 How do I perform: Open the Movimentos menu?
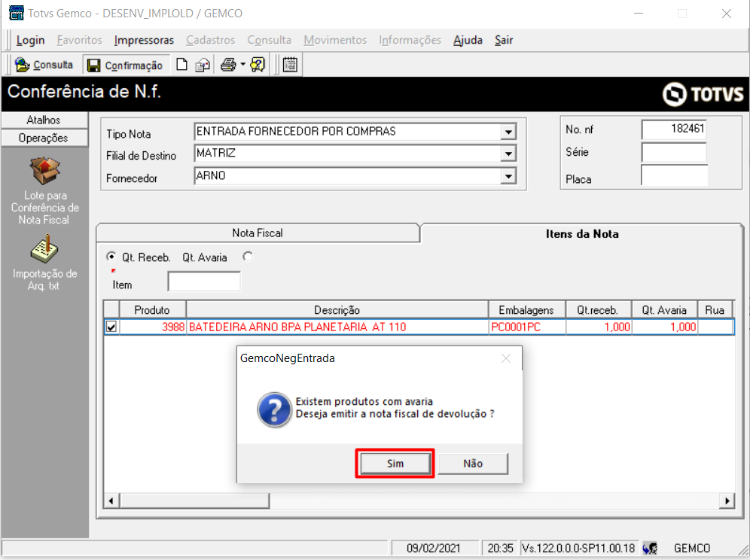(335, 40)
